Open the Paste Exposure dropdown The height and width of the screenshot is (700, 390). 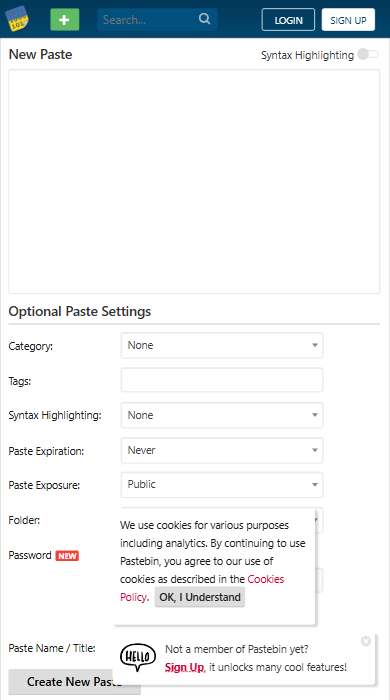click(222, 484)
